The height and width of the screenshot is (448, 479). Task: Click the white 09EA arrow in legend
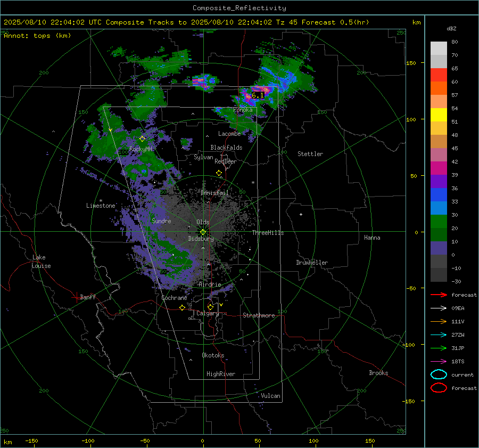[439, 308]
